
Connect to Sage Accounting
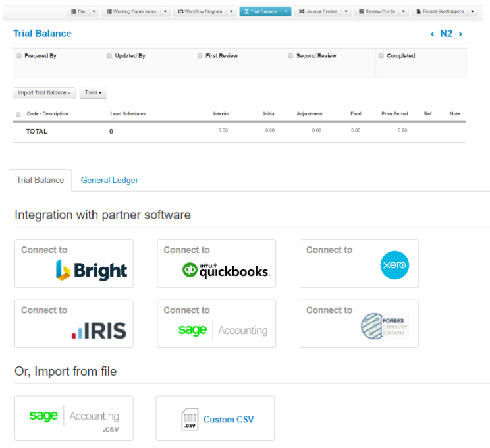click(x=216, y=323)
